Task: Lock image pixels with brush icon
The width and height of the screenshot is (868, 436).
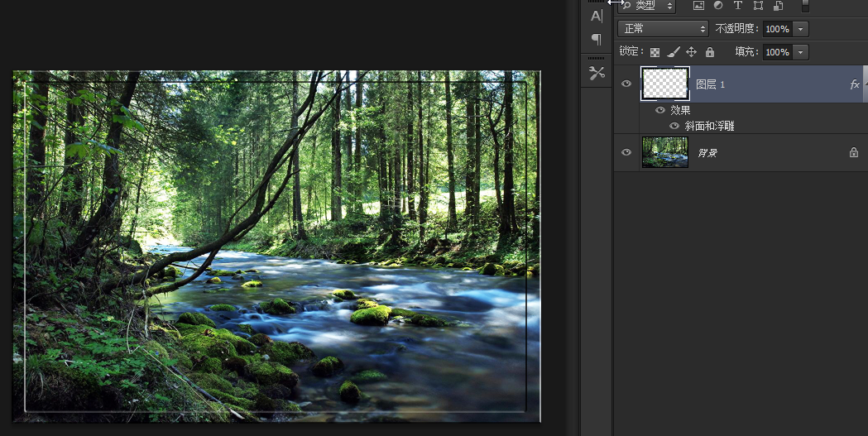Action: pyautogui.click(x=674, y=52)
